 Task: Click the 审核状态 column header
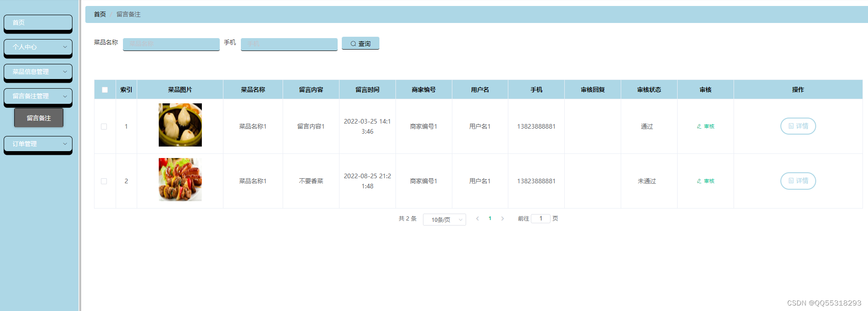point(649,90)
